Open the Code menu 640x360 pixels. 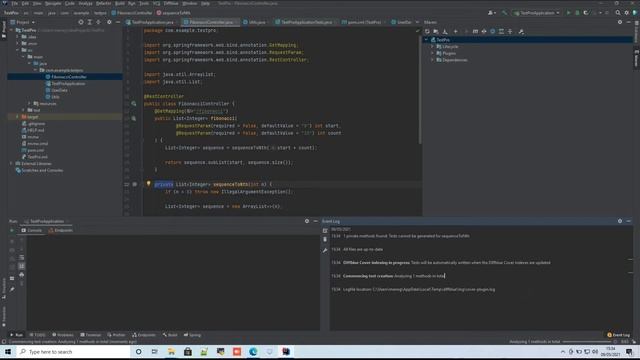[70, 3]
